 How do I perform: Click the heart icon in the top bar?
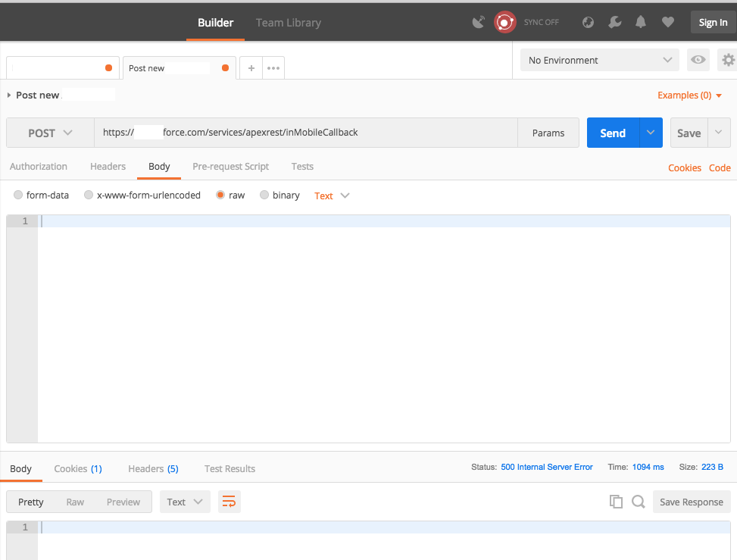pos(667,22)
